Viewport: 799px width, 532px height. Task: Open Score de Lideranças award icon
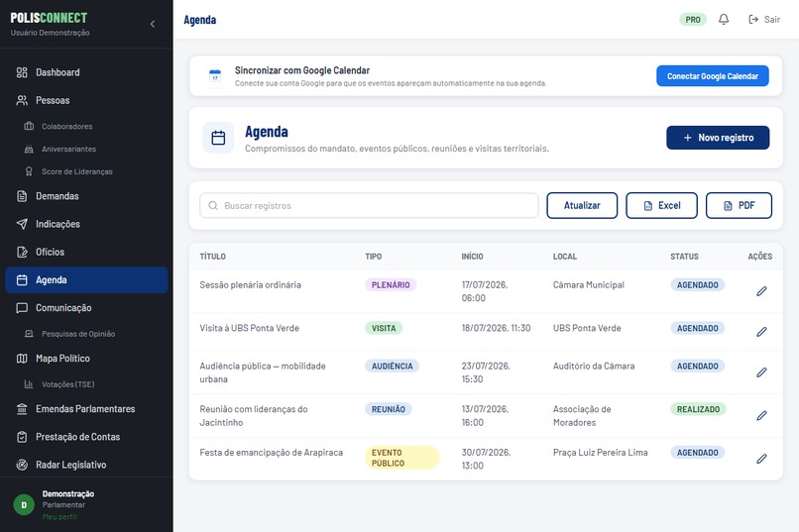coord(29,171)
